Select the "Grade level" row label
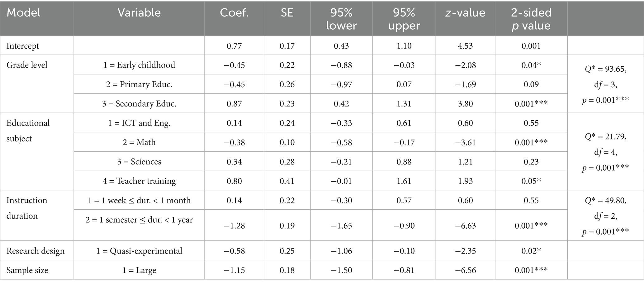The image size is (644, 285). [x=27, y=65]
